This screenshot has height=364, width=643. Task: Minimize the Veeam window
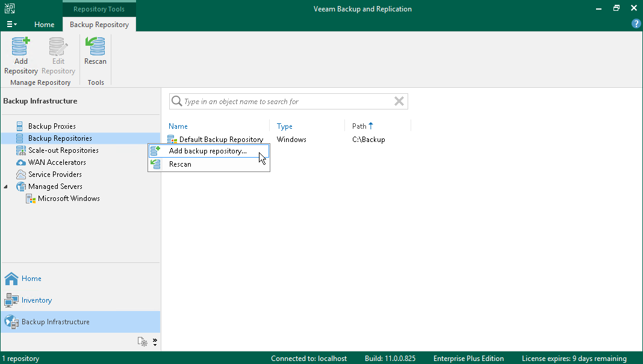pos(598,8)
